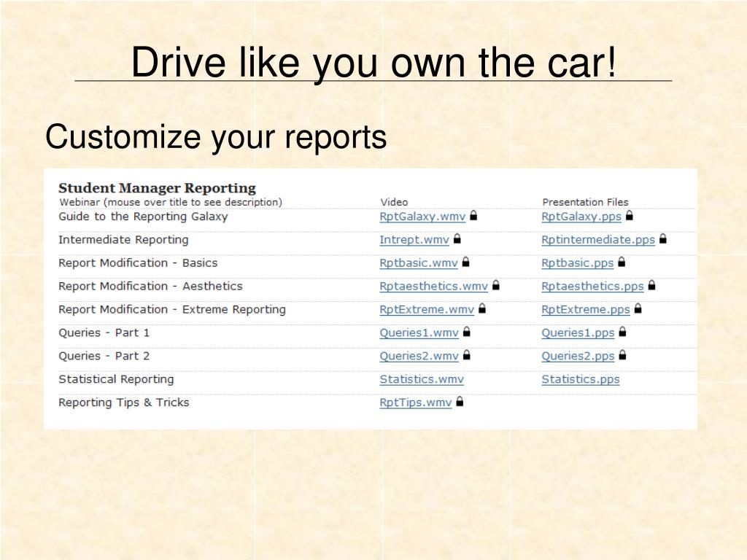Click the 'Webinar (mouse over title...)' column header
Screen dimensions: 747x560
(x=171, y=203)
